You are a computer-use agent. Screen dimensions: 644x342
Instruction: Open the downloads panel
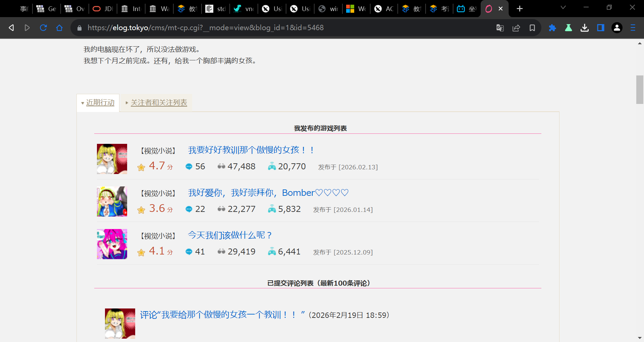tap(585, 28)
